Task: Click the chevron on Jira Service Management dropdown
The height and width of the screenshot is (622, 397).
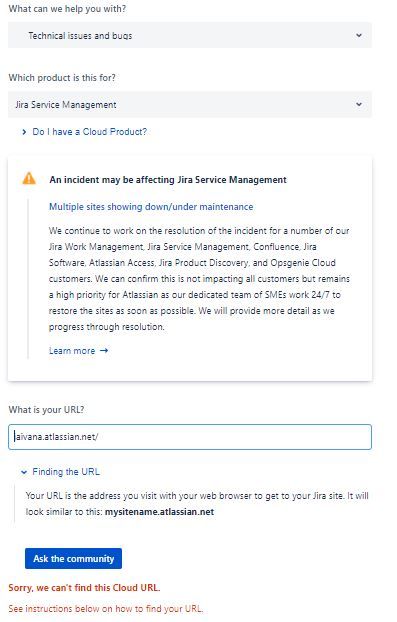Action: pos(359,104)
